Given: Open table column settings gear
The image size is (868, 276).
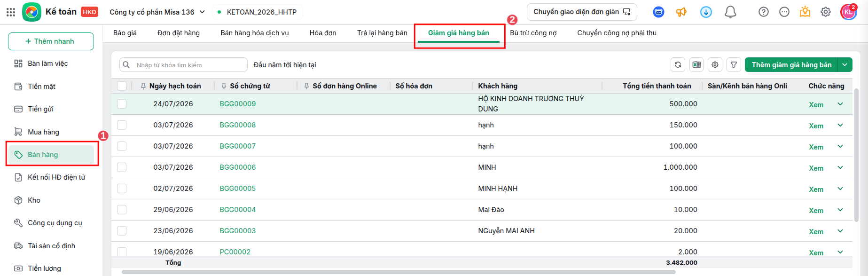Looking at the screenshot, I should pyautogui.click(x=715, y=65).
